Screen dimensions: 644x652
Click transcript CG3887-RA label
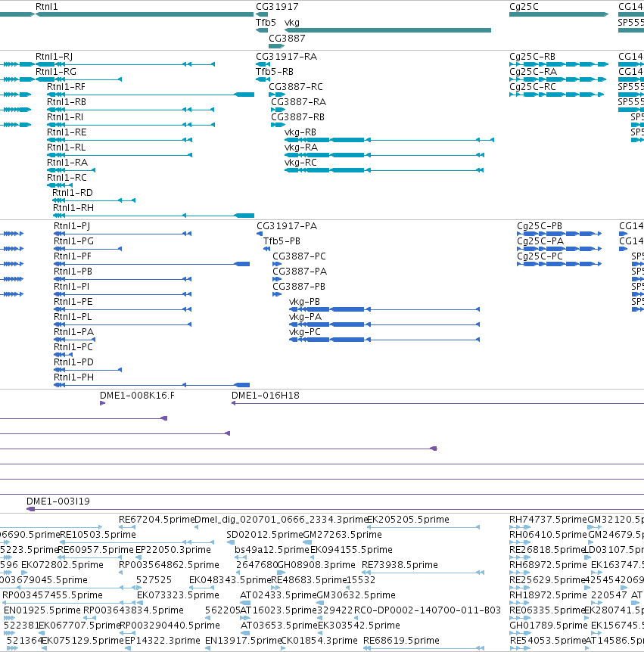tap(298, 102)
